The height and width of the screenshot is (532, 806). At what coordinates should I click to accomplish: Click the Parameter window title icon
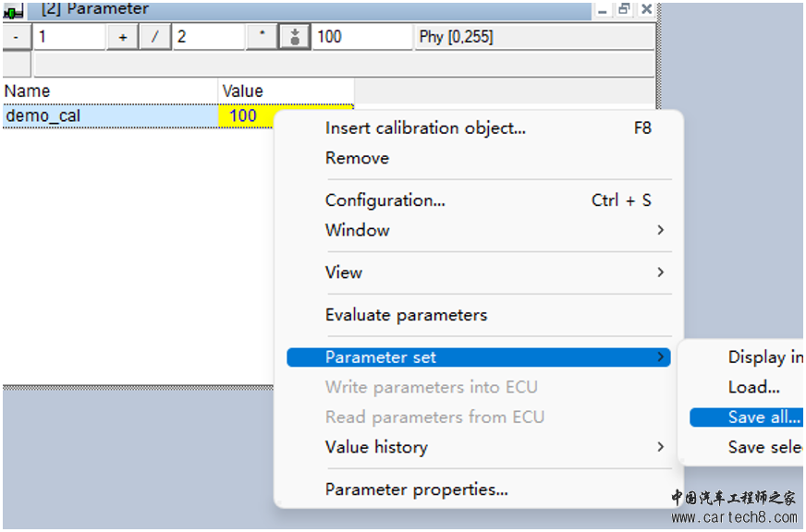[x=13, y=10]
